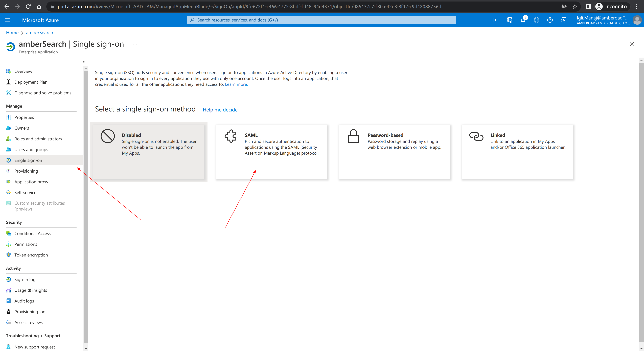The height and width of the screenshot is (351, 644).
Task: Click the Learn more link
Action: click(236, 84)
